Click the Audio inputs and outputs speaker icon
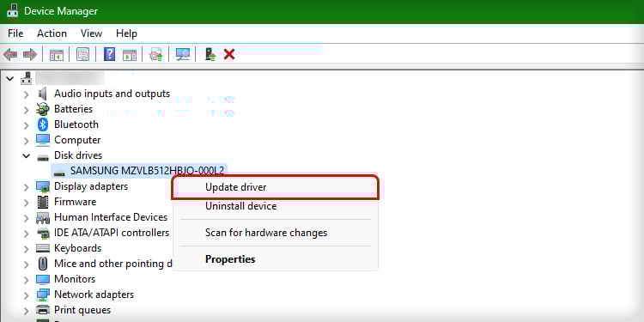This screenshot has height=322, width=644. coord(43,94)
